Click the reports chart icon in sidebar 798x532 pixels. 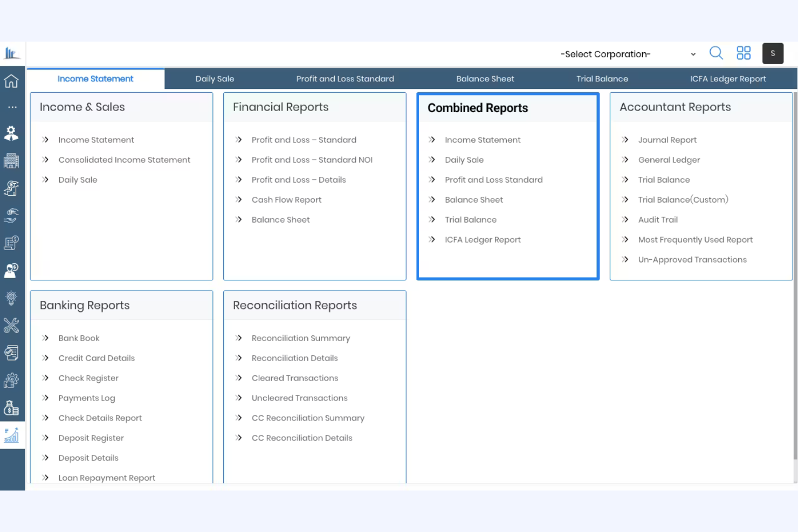[12, 435]
